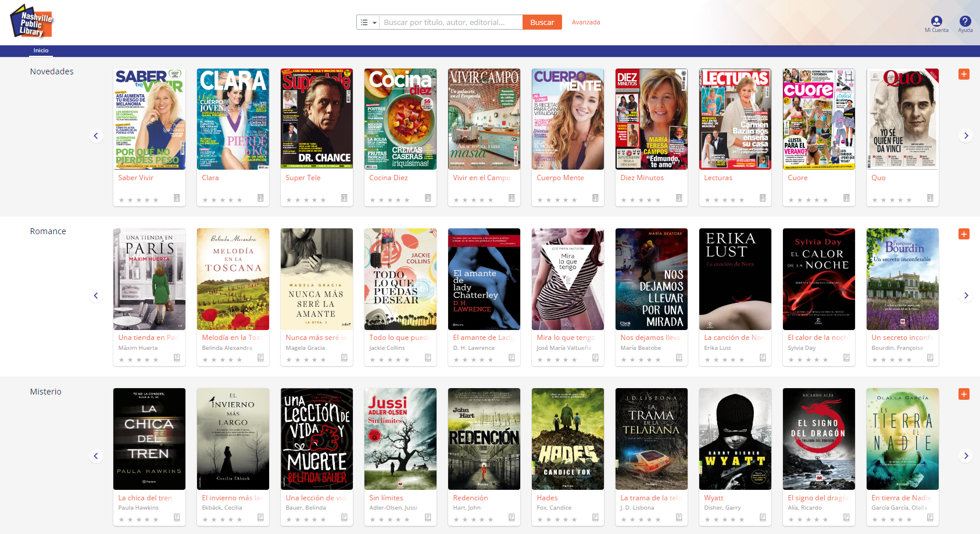The image size is (980, 534).
Task: Click the document icon on Saber Vivir card
Action: 177,198
